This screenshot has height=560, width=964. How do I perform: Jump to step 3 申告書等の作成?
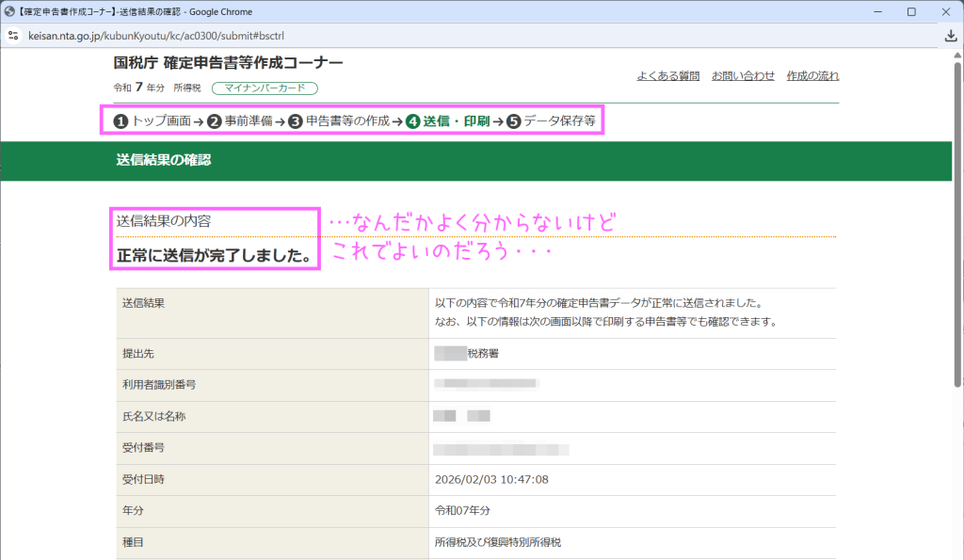click(x=339, y=121)
